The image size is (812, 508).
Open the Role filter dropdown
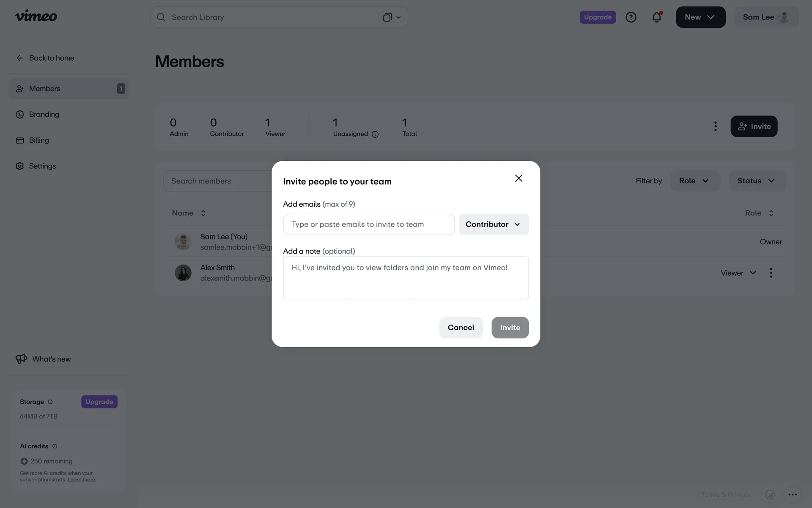click(694, 181)
